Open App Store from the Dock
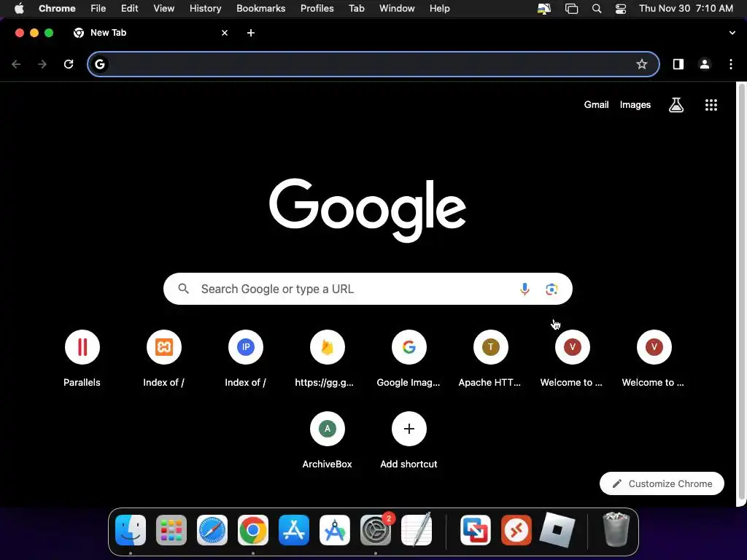 tap(294, 530)
